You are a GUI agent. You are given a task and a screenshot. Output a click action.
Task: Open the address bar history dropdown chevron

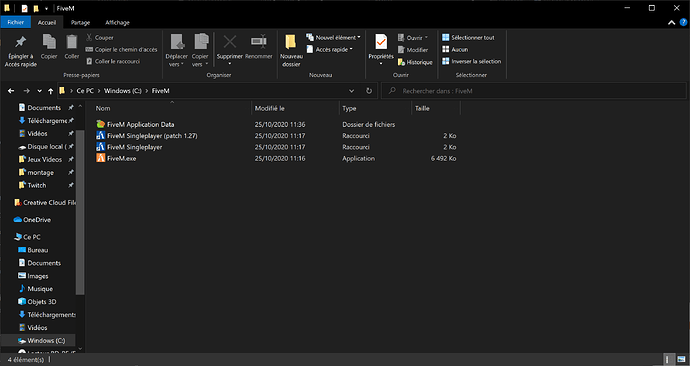(x=352, y=91)
